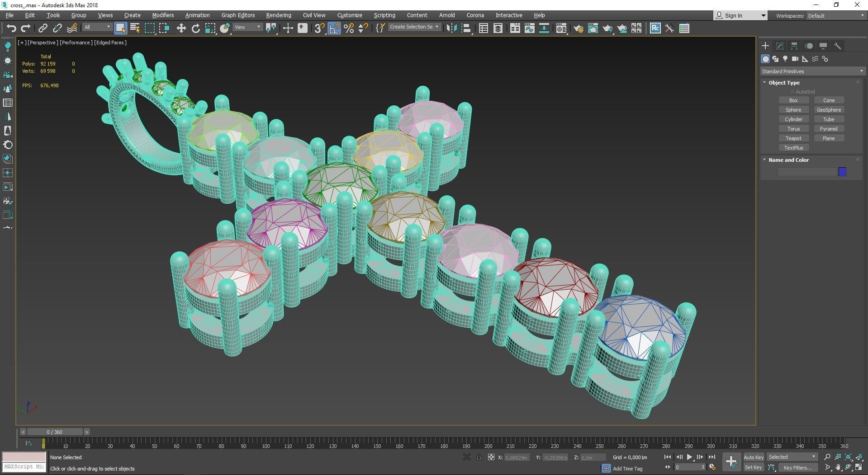868x475 pixels.
Task: Undo the last scene operation
Action: [11, 28]
